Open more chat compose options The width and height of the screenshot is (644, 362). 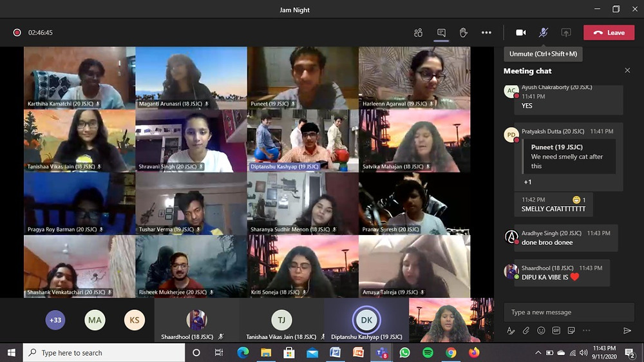pyautogui.click(x=586, y=330)
